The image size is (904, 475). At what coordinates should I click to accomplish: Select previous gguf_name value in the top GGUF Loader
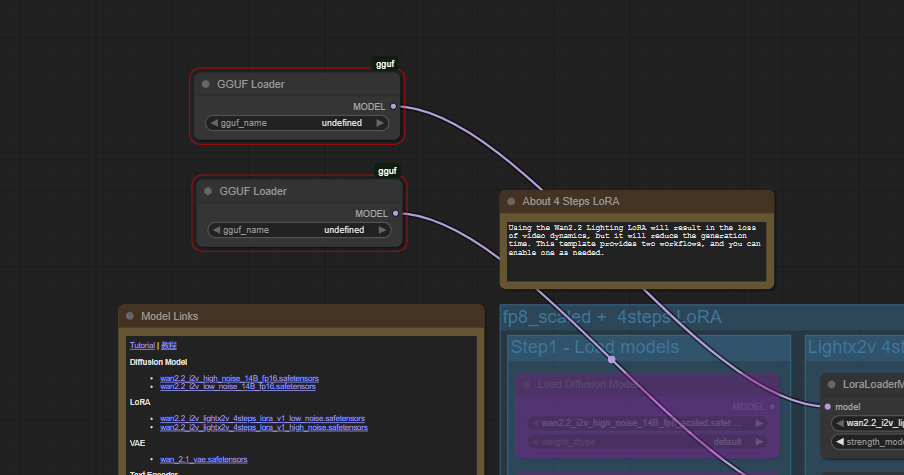213,123
